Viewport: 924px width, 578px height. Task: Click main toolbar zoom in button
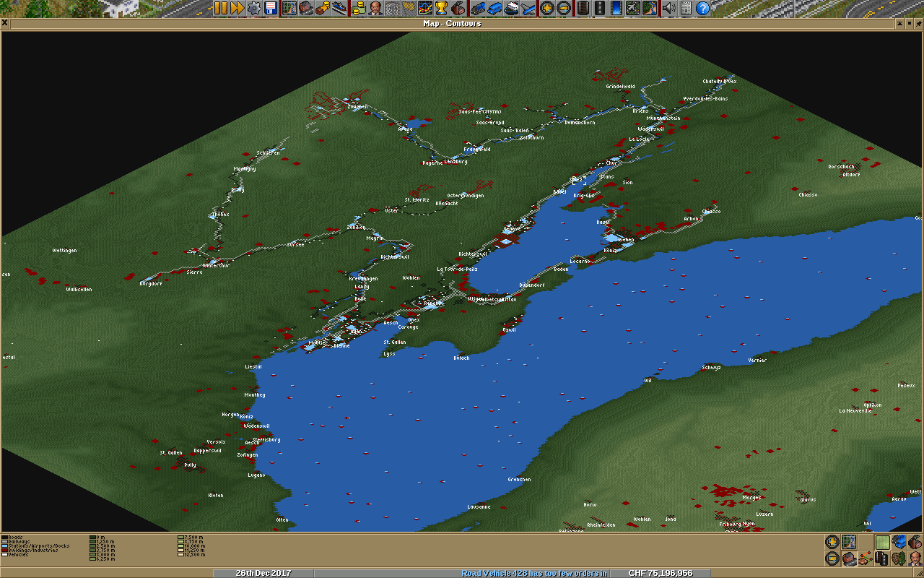click(x=547, y=9)
